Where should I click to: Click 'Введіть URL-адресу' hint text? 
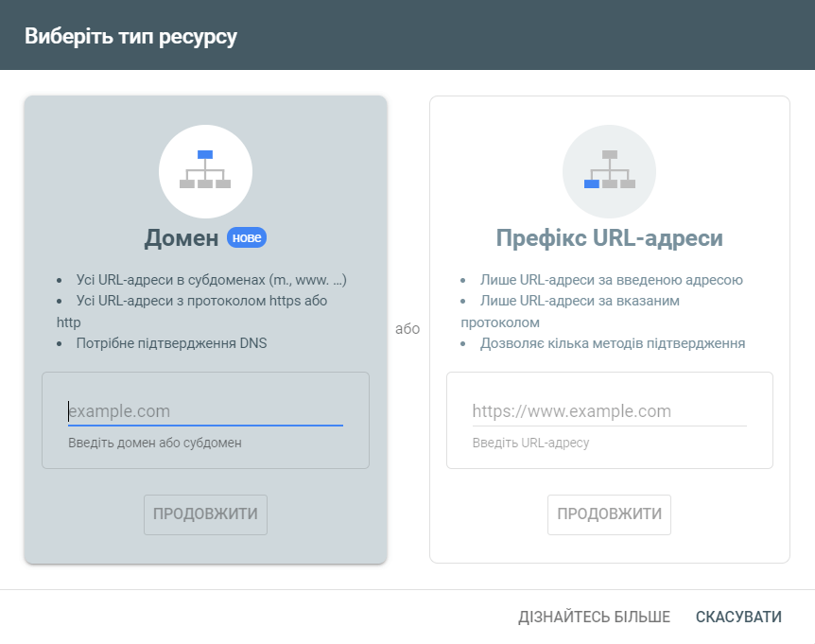pos(530,443)
